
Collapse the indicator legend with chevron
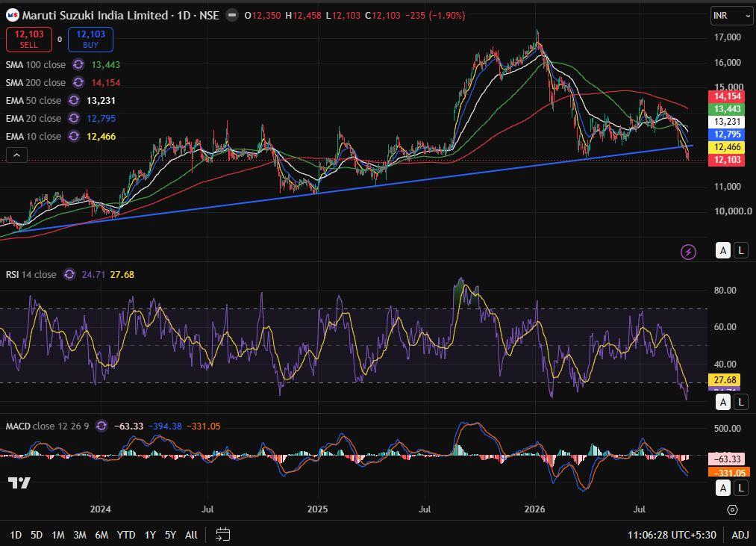16,155
